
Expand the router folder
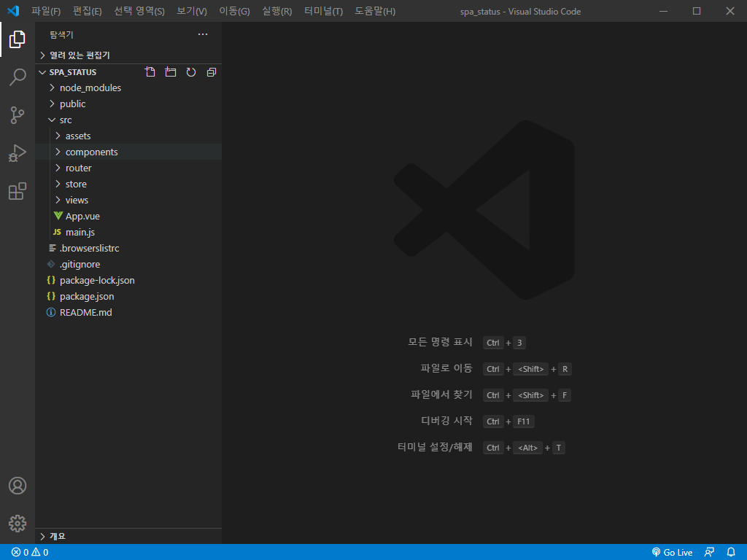128,168
